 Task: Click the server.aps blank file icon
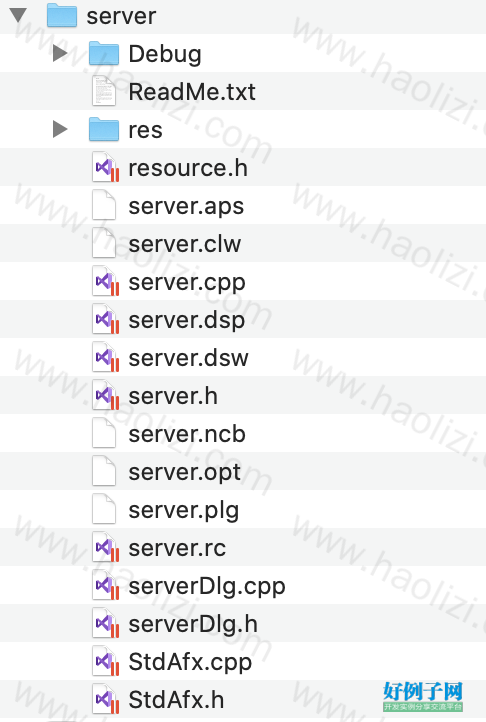(104, 205)
